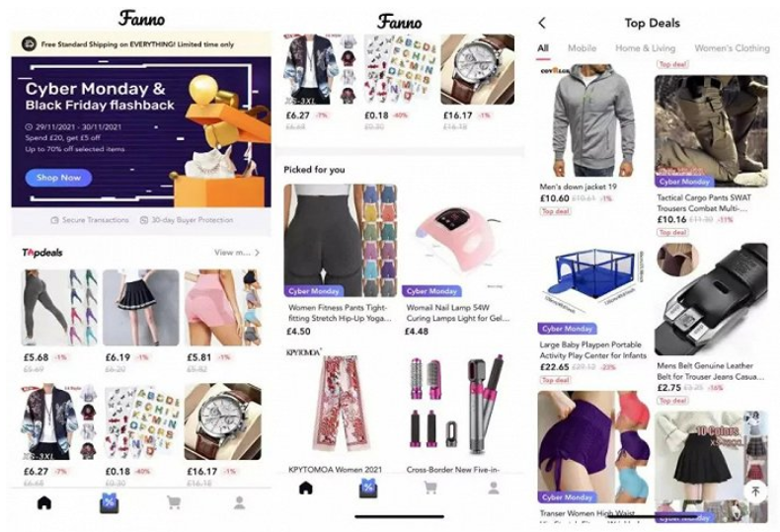Screen dimensions: 780x532
Task: Tap the scroll-to-top arrow button
Action: (x=755, y=492)
